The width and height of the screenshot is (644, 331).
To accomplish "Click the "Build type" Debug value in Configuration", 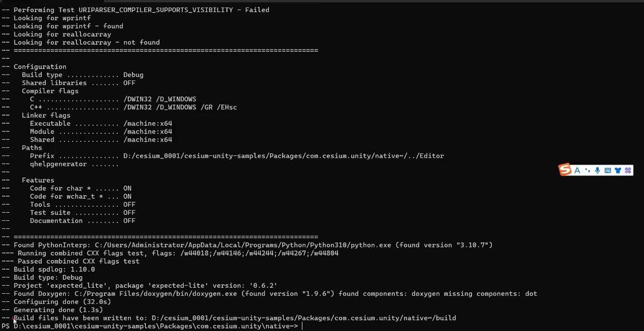I will click(x=133, y=75).
